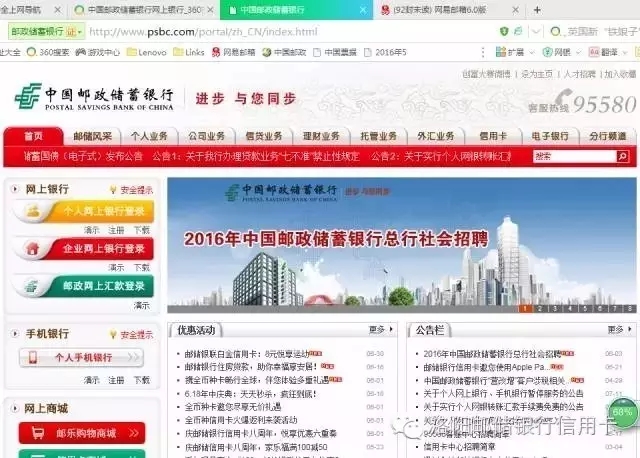The width and height of the screenshot is (640, 458).
Task: Click 人才招聘 top link
Action: pyautogui.click(x=579, y=74)
